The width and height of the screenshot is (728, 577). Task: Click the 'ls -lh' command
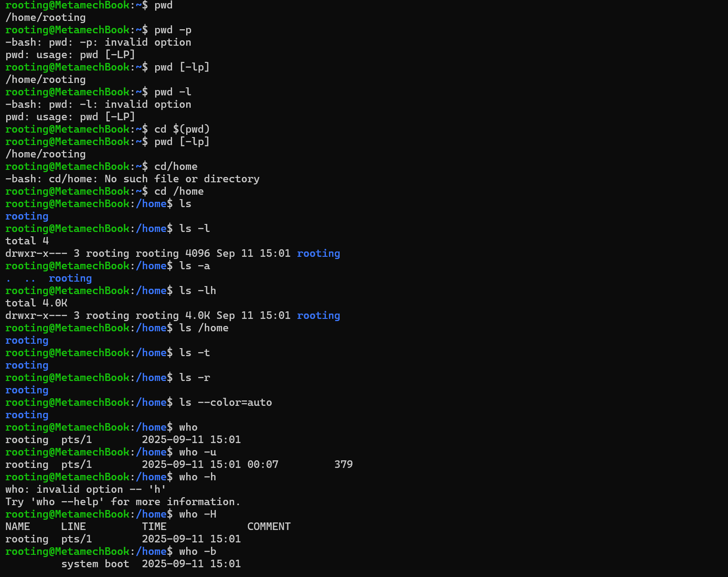click(x=198, y=290)
